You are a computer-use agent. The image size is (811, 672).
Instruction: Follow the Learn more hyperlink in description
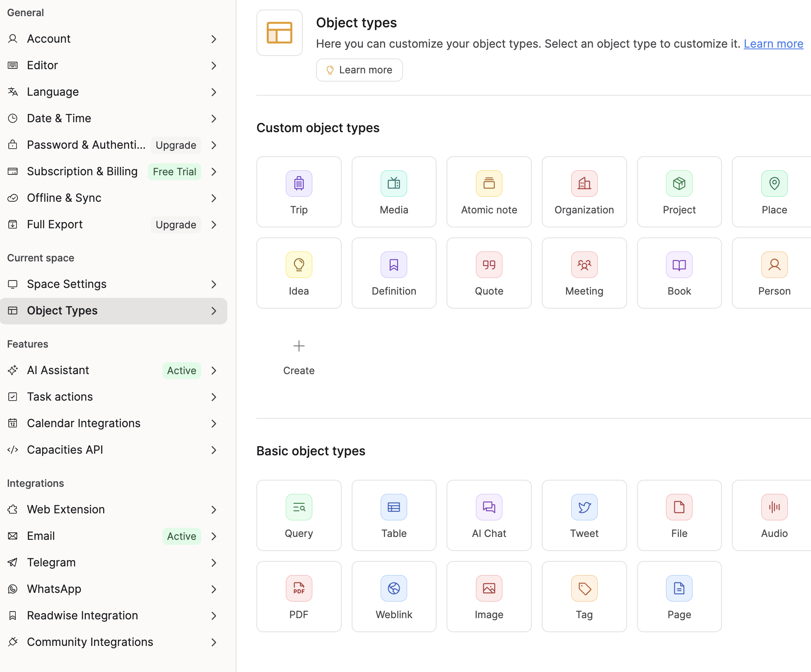coord(773,44)
